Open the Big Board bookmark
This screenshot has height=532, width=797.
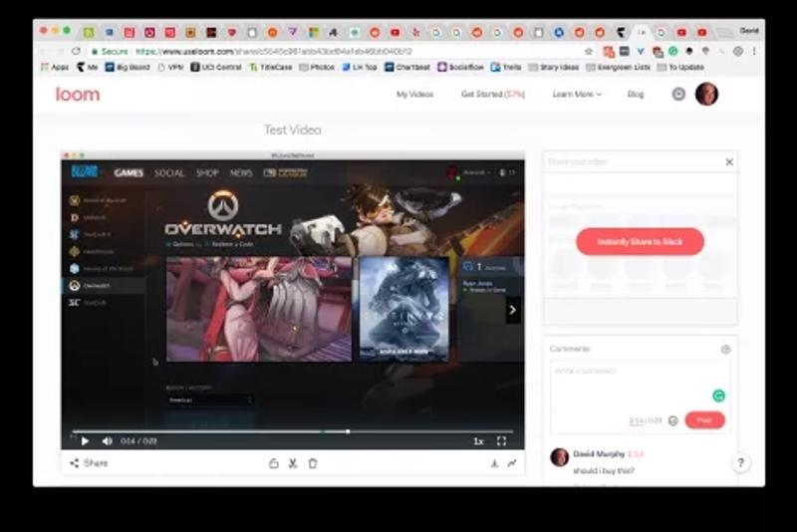[x=128, y=67]
